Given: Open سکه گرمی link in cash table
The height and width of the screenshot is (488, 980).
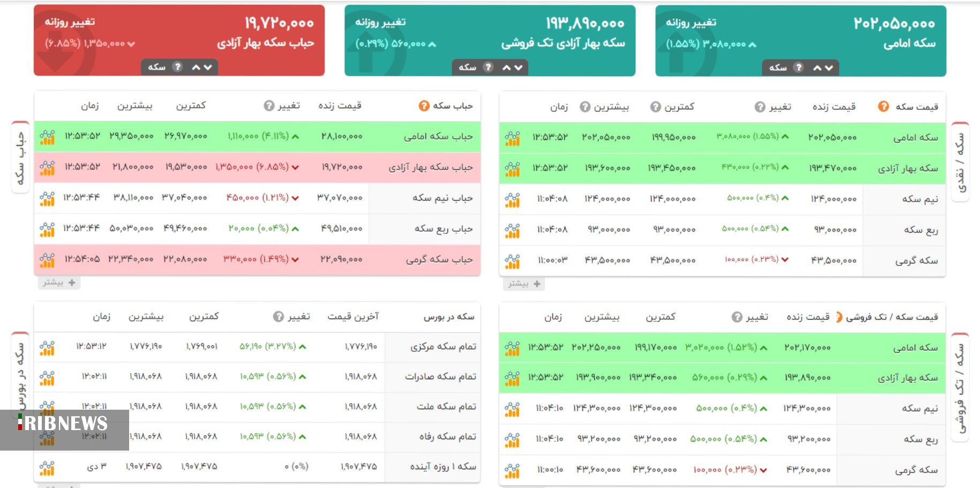Looking at the screenshot, I should [916, 261].
